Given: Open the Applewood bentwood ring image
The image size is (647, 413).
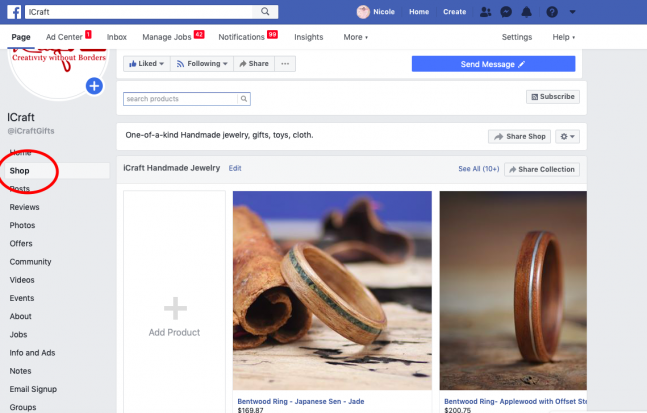Looking at the screenshot, I should pos(513,290).
